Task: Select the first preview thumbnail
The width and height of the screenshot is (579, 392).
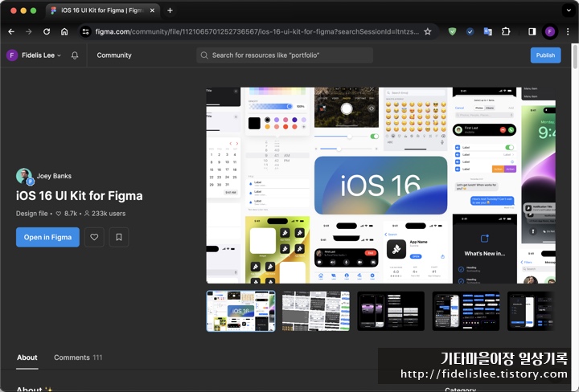Action: [x=240, y=311]
